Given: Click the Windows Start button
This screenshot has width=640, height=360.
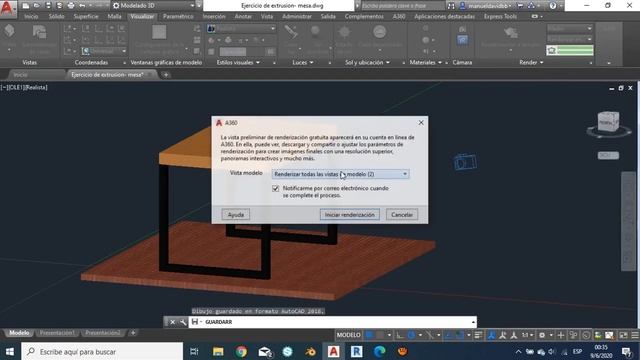Looking at the screenshot, I should (x=10, y=351).
